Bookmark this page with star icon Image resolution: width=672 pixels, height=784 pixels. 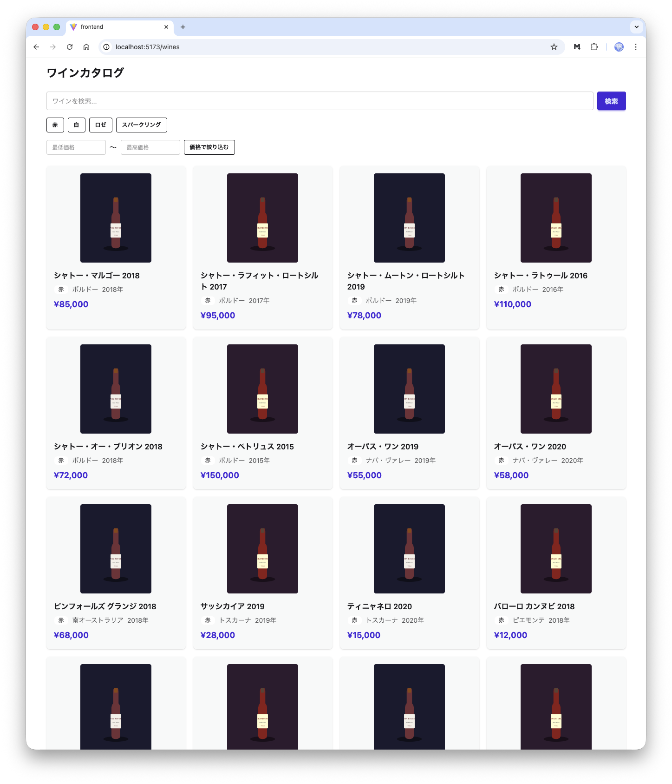pos(554,47)
